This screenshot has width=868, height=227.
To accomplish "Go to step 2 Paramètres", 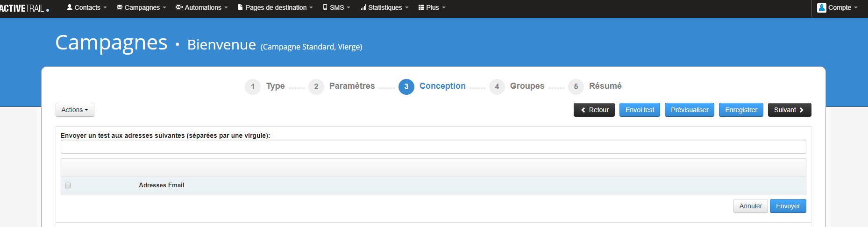I will pyautogui.click(x=351, y=86).
